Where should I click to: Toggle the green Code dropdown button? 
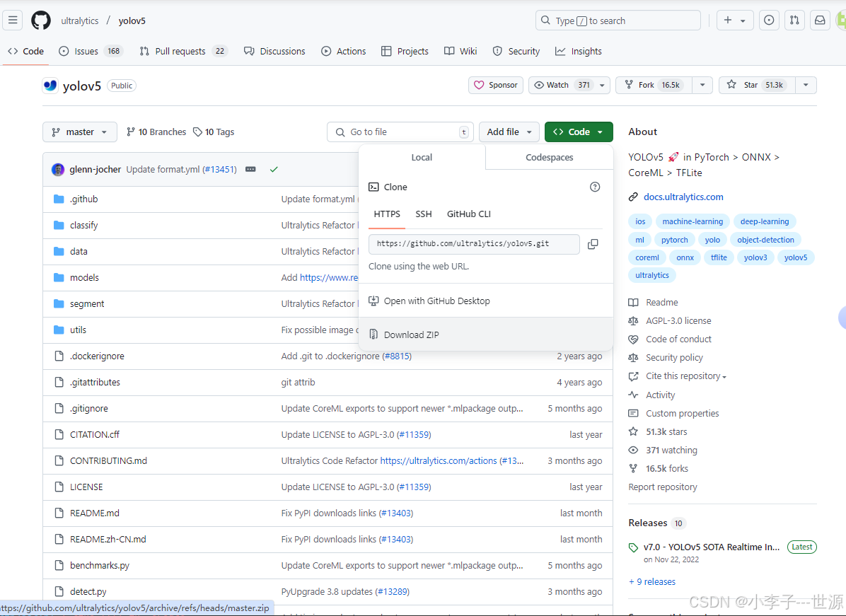(x=579, y=132)
